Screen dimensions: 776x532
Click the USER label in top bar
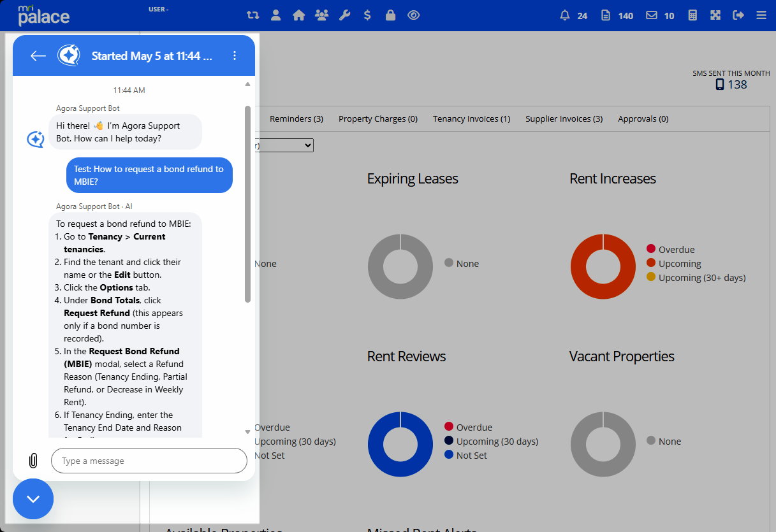point(158,10)
